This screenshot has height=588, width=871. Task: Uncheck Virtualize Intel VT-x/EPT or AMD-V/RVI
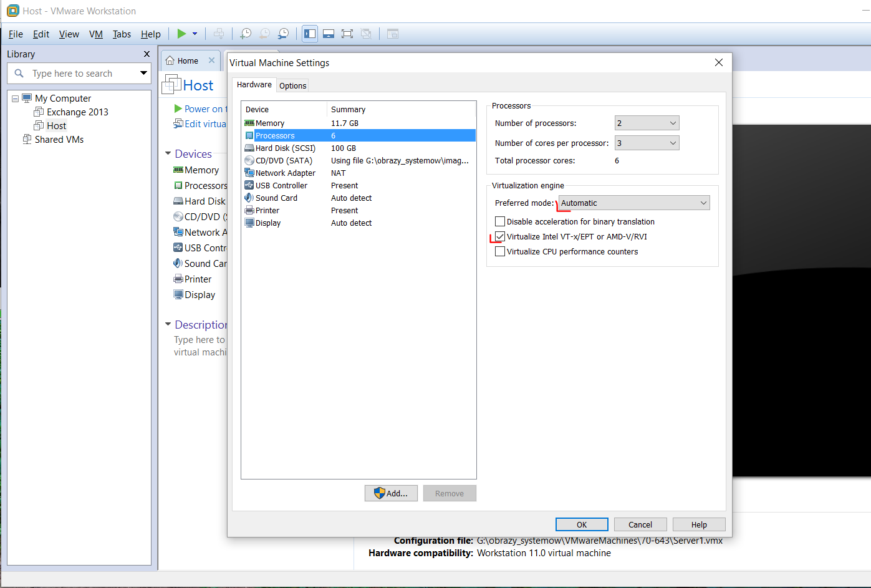coord(500,236)
